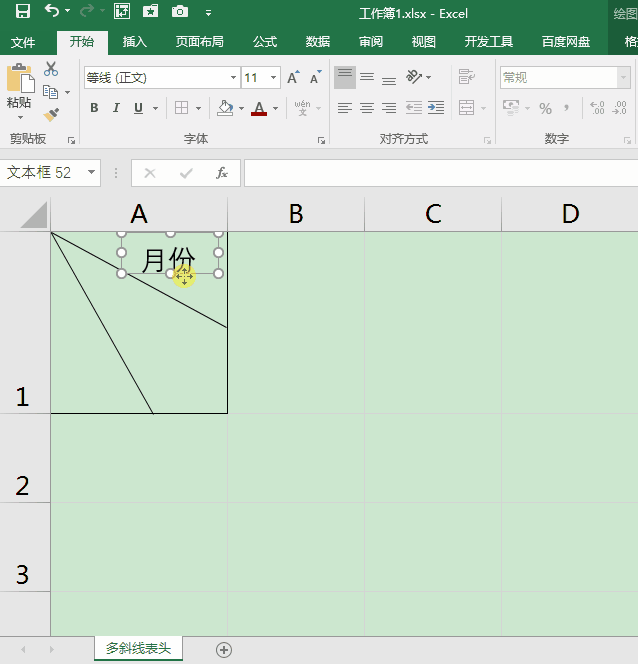Select the 多斜线表头 sheet tab
This screenshot has height=664, width=638.
click(x=138, y=648)
